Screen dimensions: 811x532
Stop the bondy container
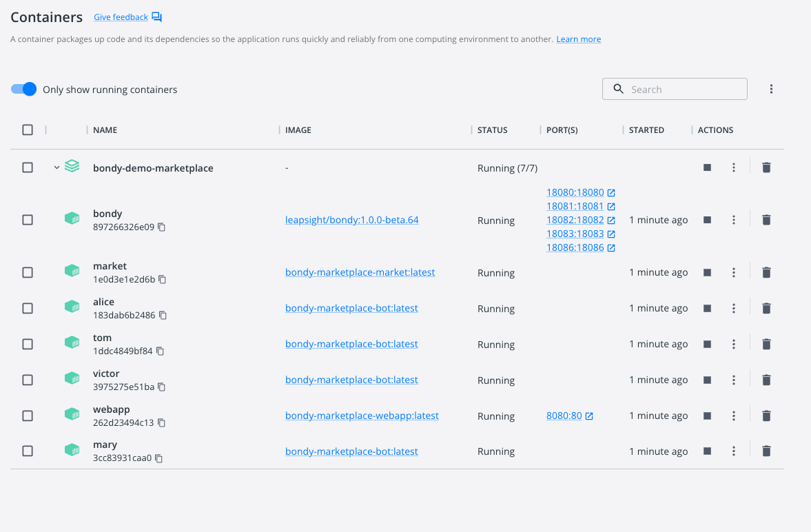(707, 220)
